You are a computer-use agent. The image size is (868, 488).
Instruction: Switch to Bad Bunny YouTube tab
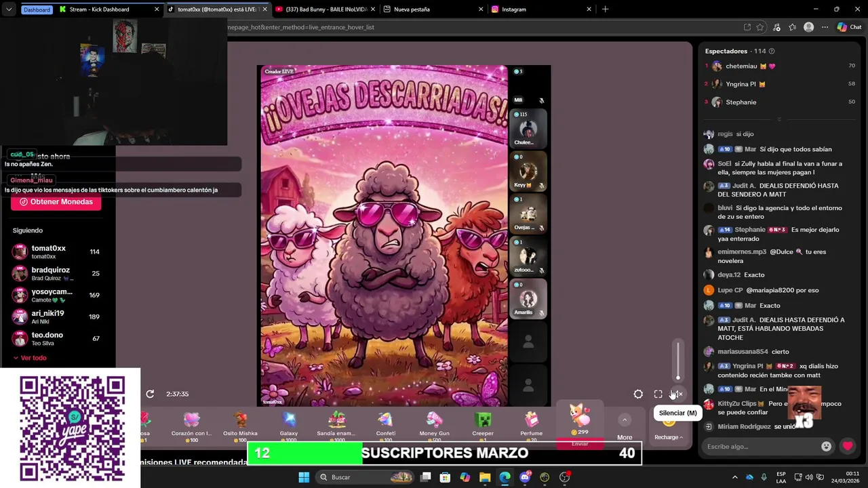tap(325, 9)
